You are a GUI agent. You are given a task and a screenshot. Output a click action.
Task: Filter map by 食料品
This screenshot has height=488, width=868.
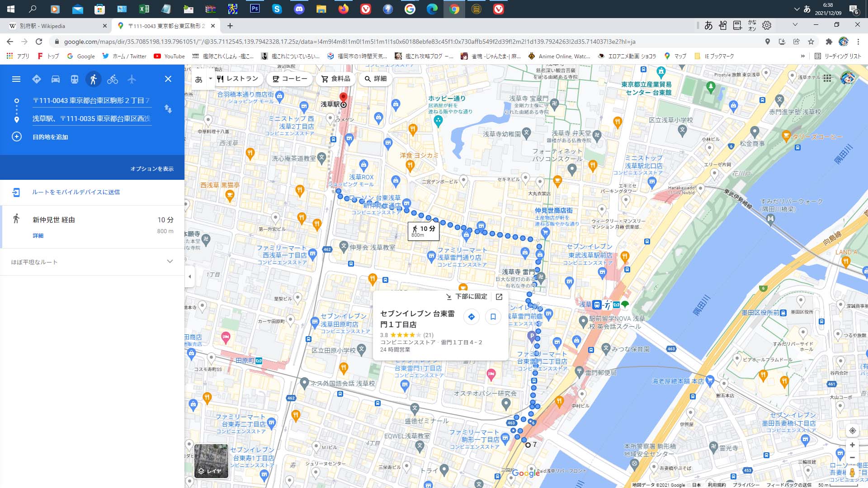tap(336, 79)
